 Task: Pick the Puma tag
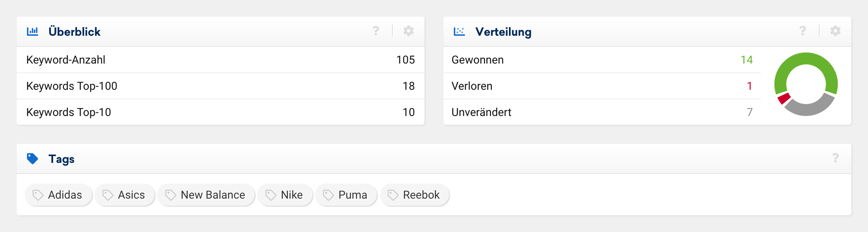click(x=346, y=195)
